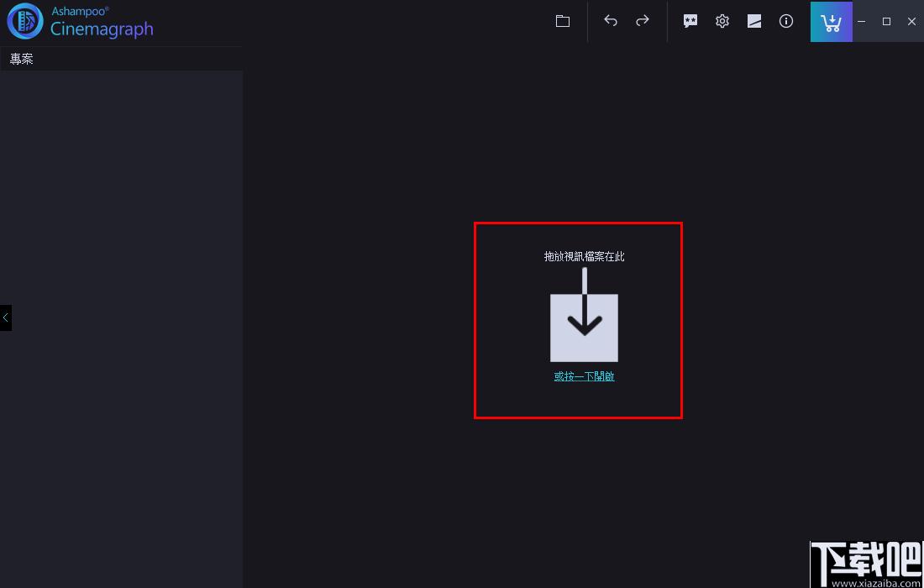Click the Ashampoo Cinemagraph logo icon
The width and height of the screenshot is (924, 588).
point(24,22)
